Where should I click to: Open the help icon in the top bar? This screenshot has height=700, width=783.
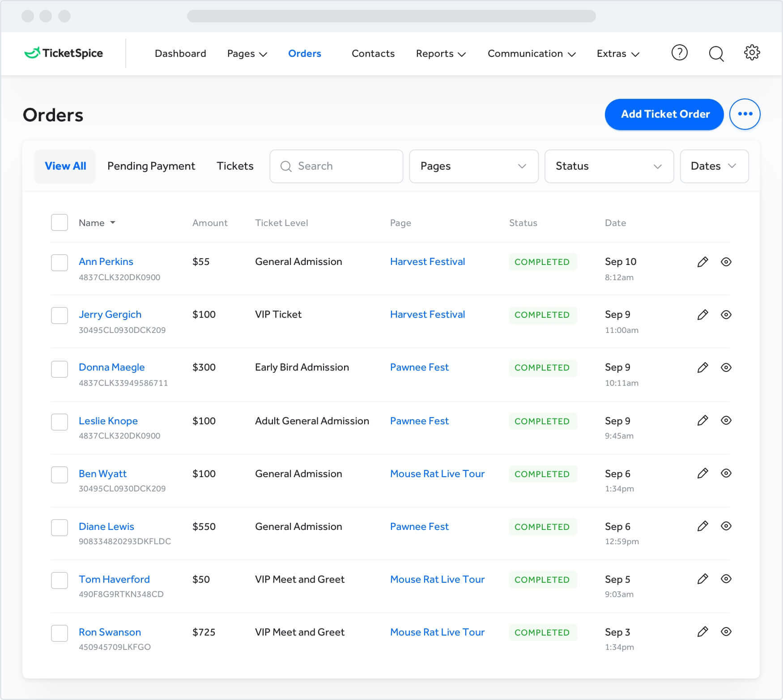pyautogui.click(x=679, y=53)
